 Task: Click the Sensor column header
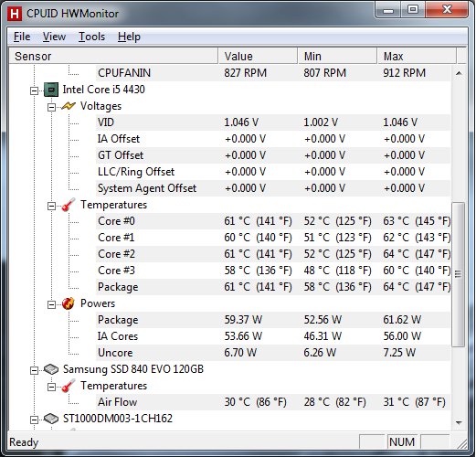[x=113, y=56]
